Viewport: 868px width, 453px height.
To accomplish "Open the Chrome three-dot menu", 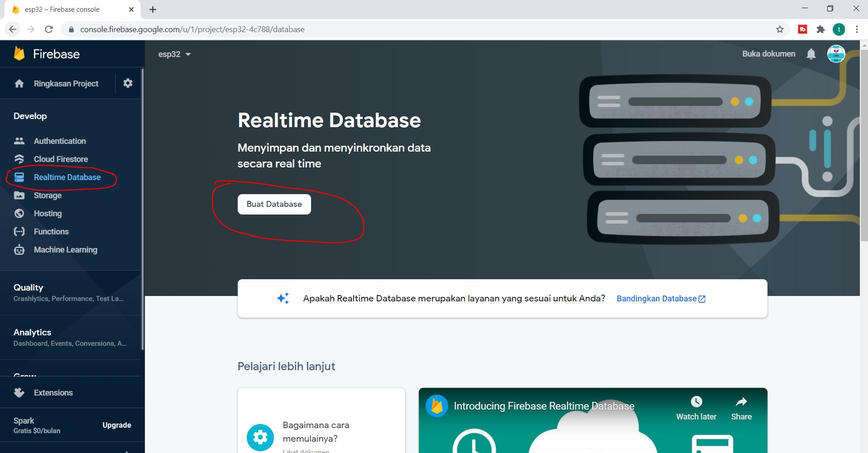I will click(x=857, y=29).
